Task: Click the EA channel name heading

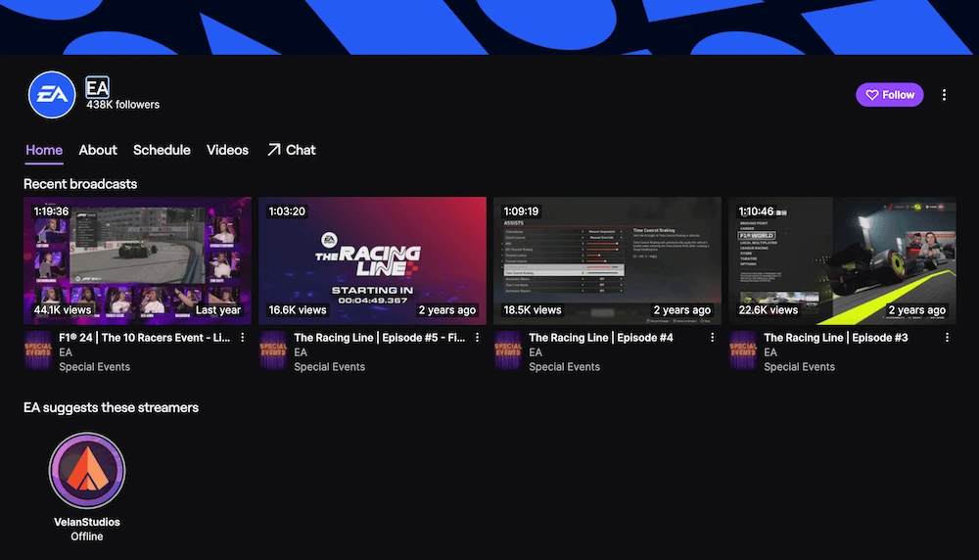Action: coord(97,87)
